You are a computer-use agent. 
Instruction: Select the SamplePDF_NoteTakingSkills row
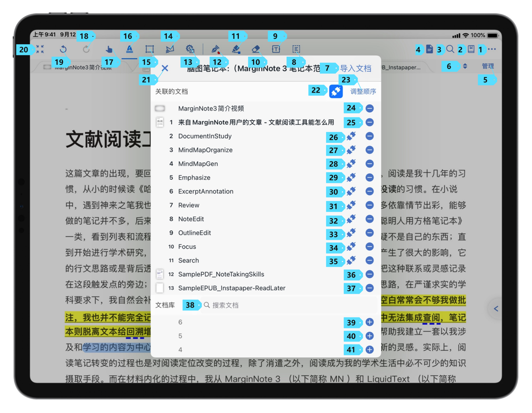pos(265,274)
